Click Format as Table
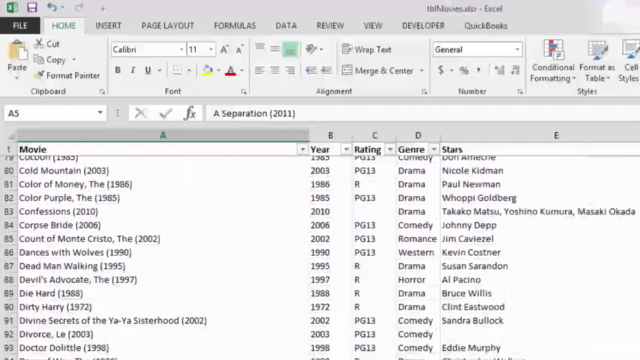The width and height of the screenshot is (640, 360). 597,60
